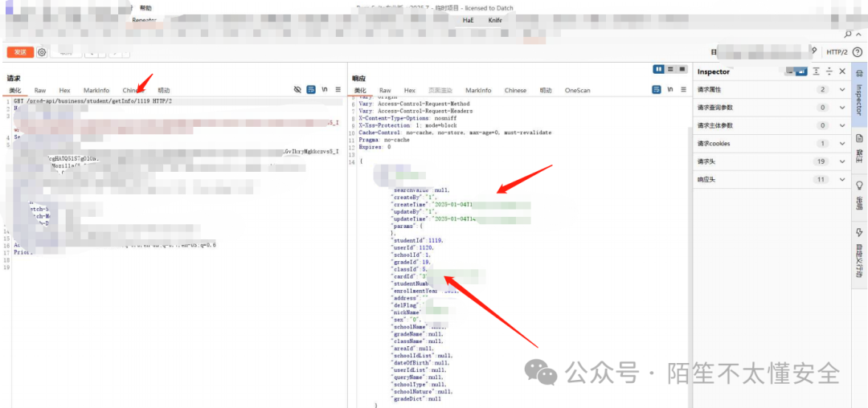This screenshot has height=408, width=868.
Task: Switch to the request Raw tab
Action: pyautogui.click(x=40, y=90)
